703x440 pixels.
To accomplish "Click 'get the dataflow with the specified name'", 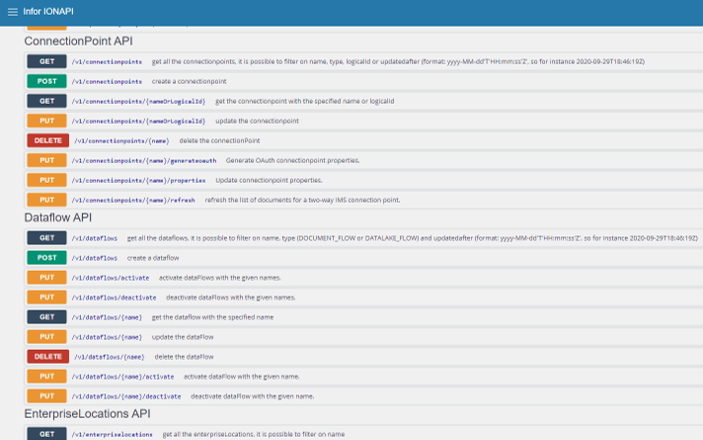I will click(x=213, y=317).
